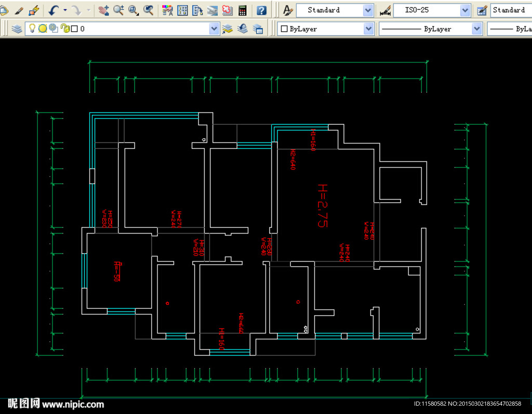The image size is (532, 414).
Task: Expand the ByLayer linetype dropdown
Action: (x=477, y=29)
